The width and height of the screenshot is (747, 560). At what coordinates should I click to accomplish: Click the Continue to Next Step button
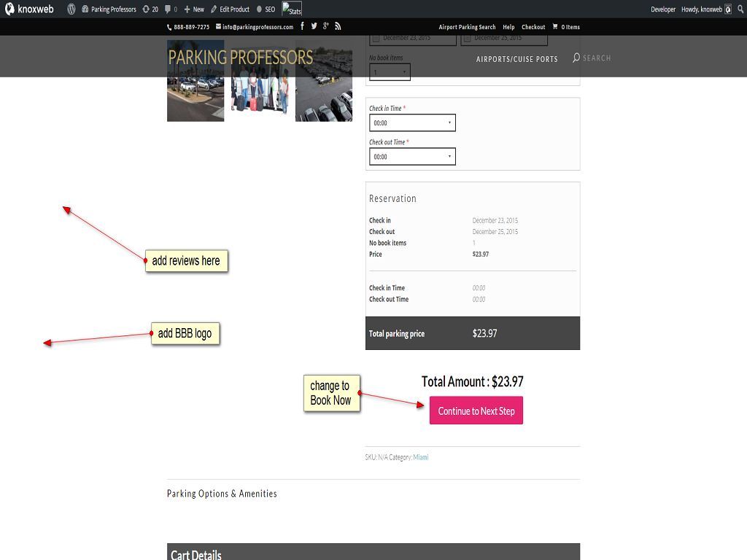[x=476, y=411]
